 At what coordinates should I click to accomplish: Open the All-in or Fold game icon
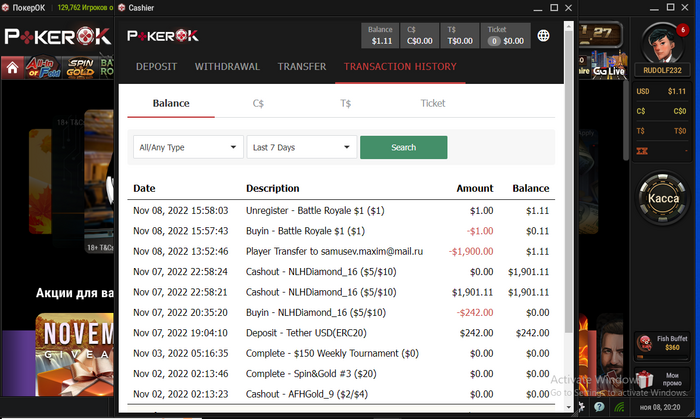pos(43,68)
